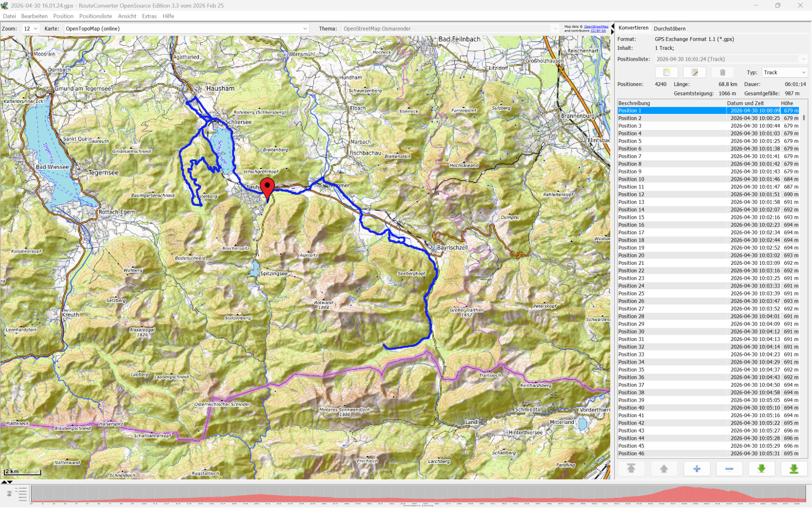Open the Karte map selection dropdown
The height and width of the screenshot is (508, 812).
pos(187,29)
